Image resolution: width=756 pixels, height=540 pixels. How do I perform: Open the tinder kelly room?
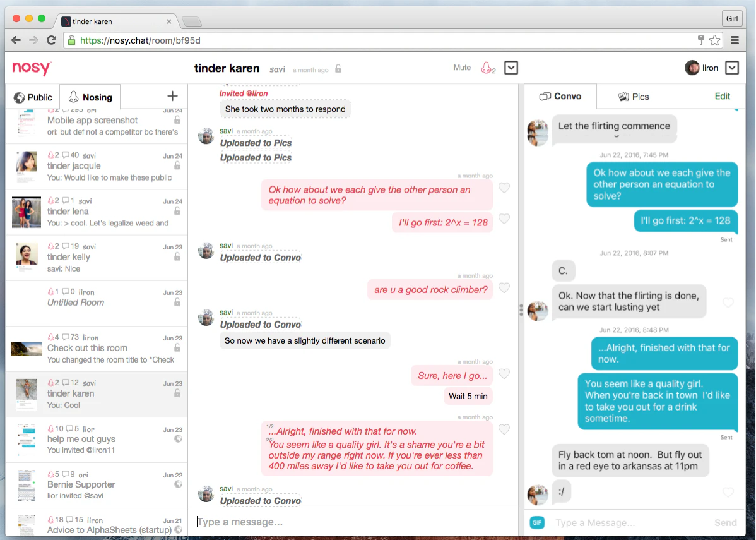point(97,258)
